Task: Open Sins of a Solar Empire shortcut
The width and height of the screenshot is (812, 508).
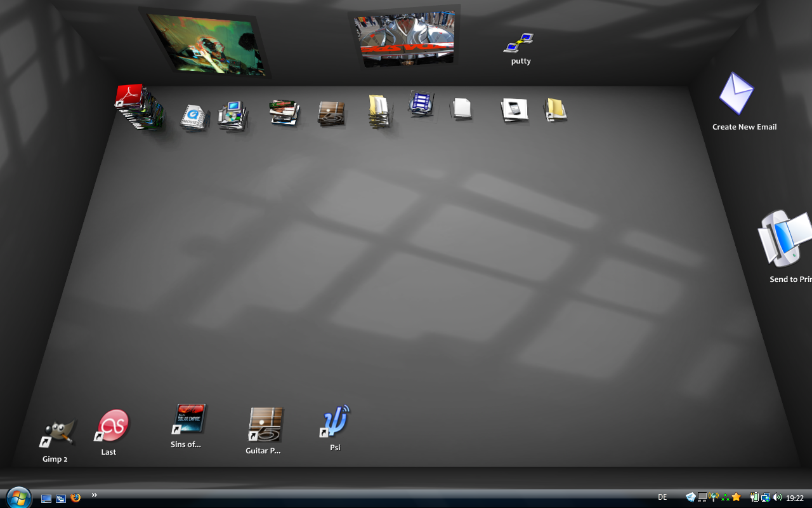Action: pyautogui.click(x=189, y=419)
